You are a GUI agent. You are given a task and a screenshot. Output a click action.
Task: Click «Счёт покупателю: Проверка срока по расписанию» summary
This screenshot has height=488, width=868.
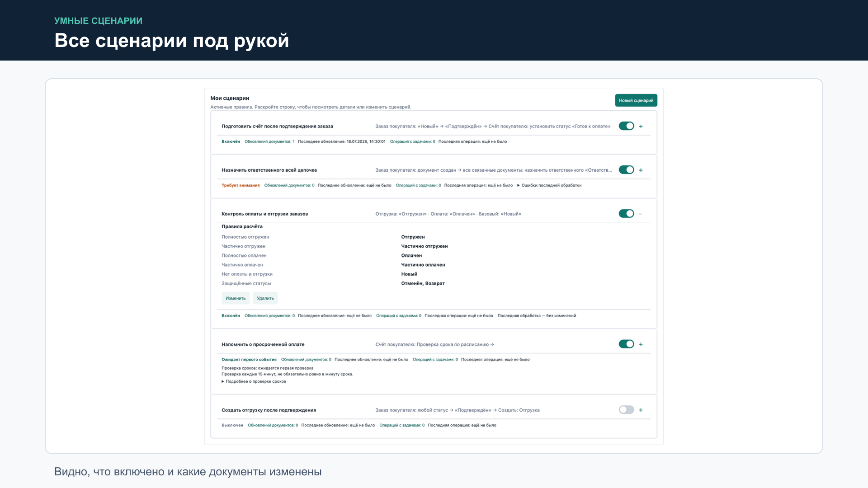coord(434,344)
